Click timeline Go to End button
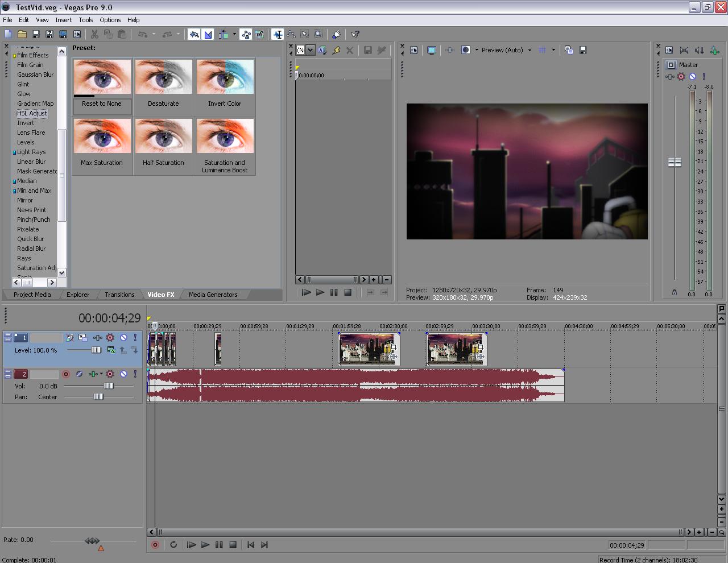This screenshot has height=563, width=728. [x=264, y=545]
